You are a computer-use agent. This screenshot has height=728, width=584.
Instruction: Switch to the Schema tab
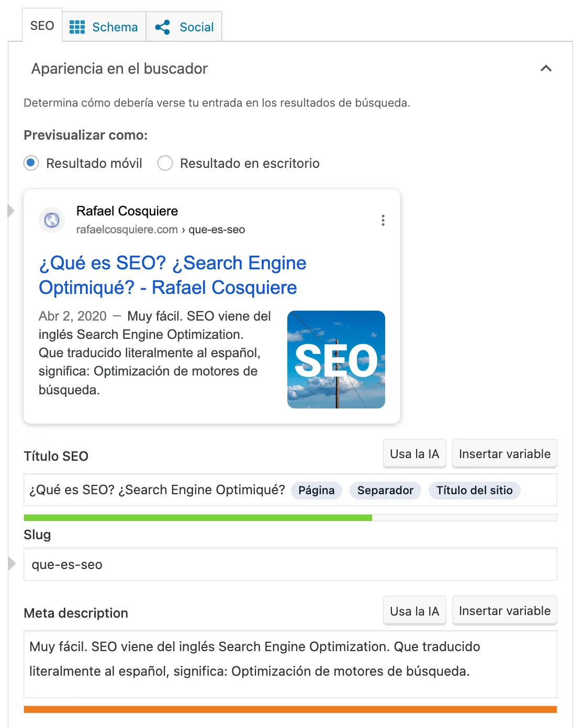(x=104, y=27)
